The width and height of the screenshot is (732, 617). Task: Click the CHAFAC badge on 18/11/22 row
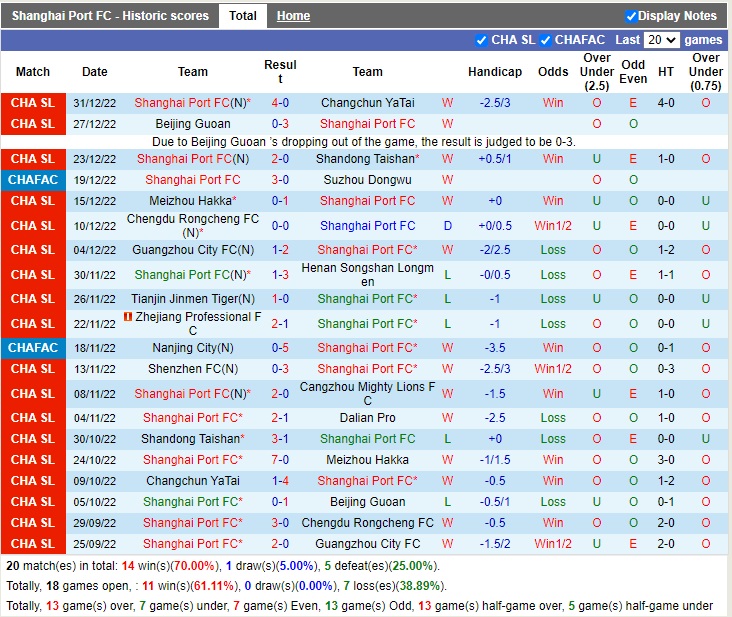pos(33,348)
